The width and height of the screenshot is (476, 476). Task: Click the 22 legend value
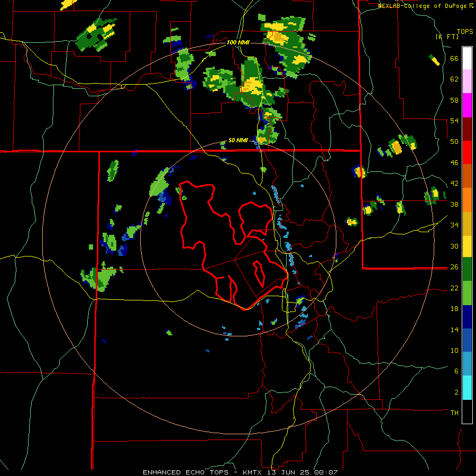coord(454,288)
